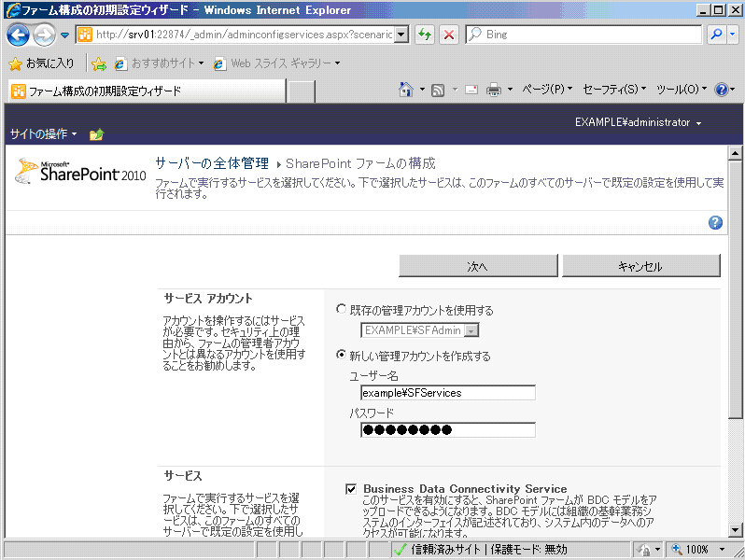Go back with the browser Back arrow

[18, 35]
